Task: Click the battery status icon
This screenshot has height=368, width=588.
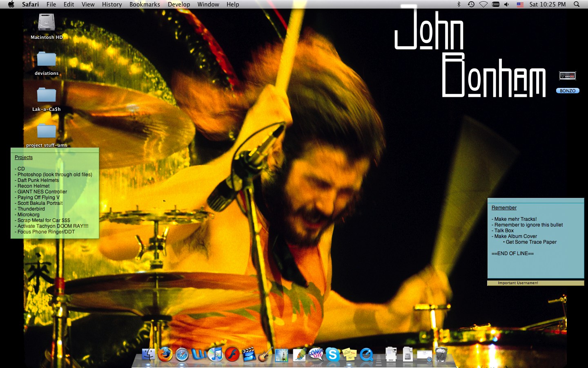Action: click(x=496, y=4)
